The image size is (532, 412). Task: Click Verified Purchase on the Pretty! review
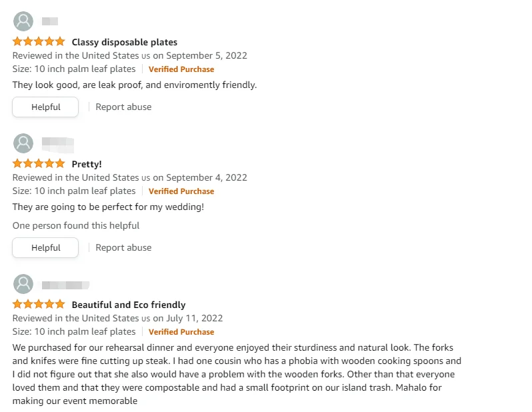tap(181, 191)
